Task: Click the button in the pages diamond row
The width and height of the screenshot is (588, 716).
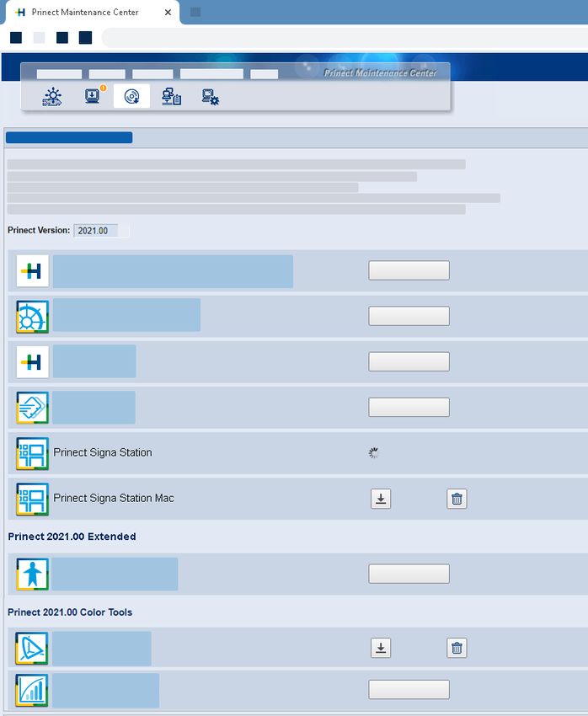Action: tap(409, 407)
